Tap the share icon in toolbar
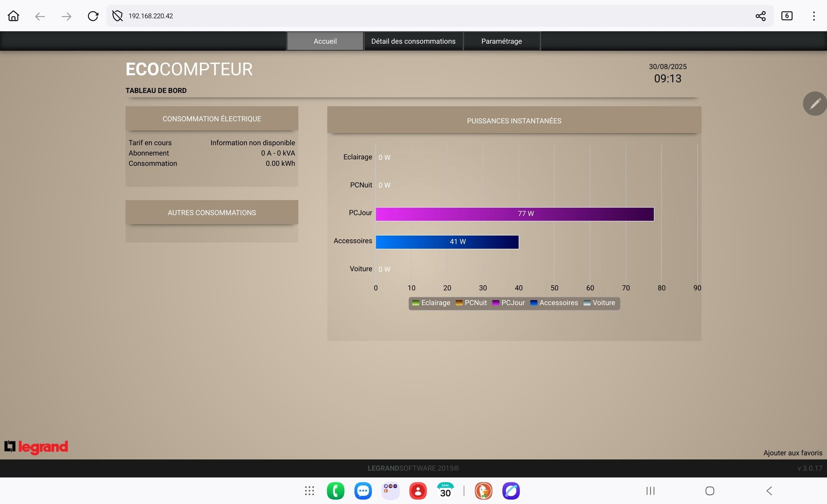This screenshot has height=504, width=827. [x=760, y=16]
